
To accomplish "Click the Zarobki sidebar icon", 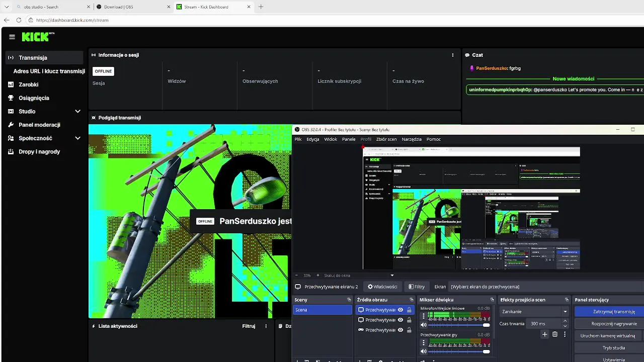I will (x=11, y=84).
